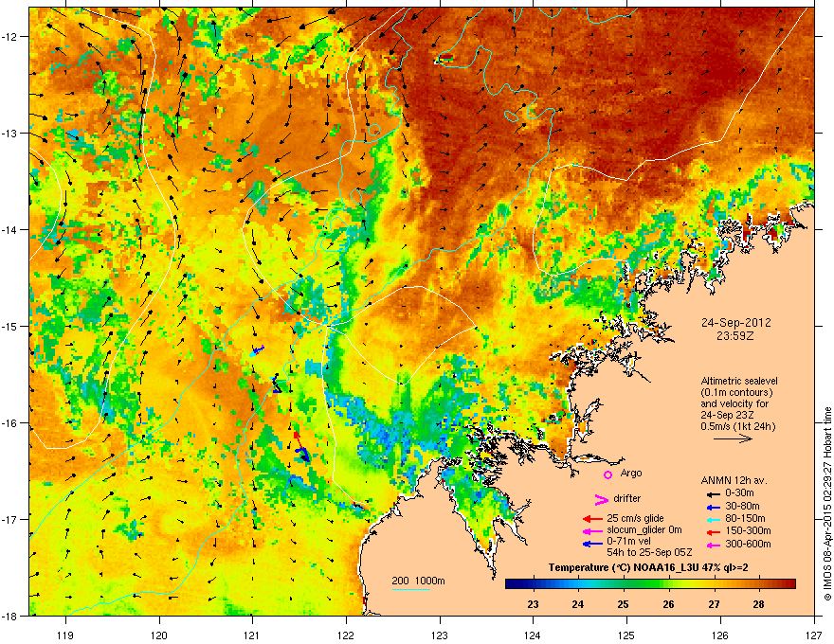The width and height of the screenshot is (834, 644).
Task: Click the longitude axis label 119
Action: (65, 635)
